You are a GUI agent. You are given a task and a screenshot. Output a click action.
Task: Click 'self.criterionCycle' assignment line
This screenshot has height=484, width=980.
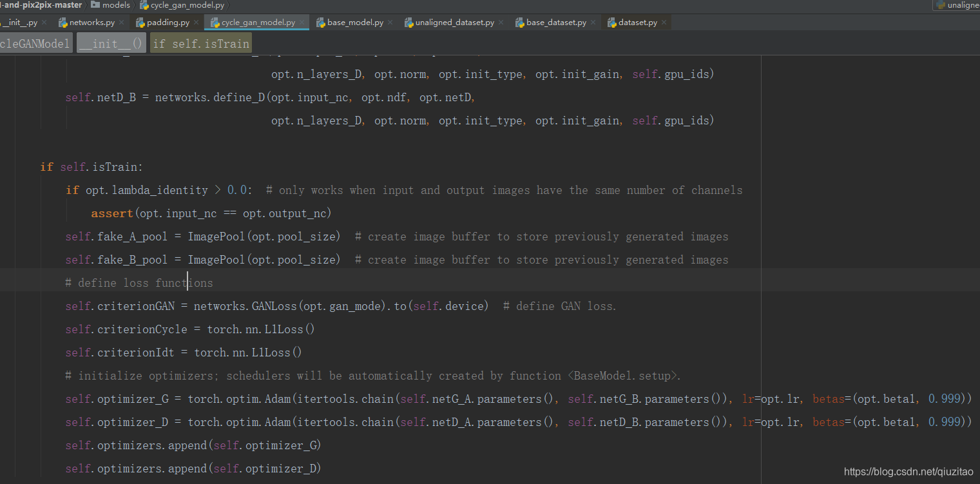pyautogui.click(x=190, y=329)
